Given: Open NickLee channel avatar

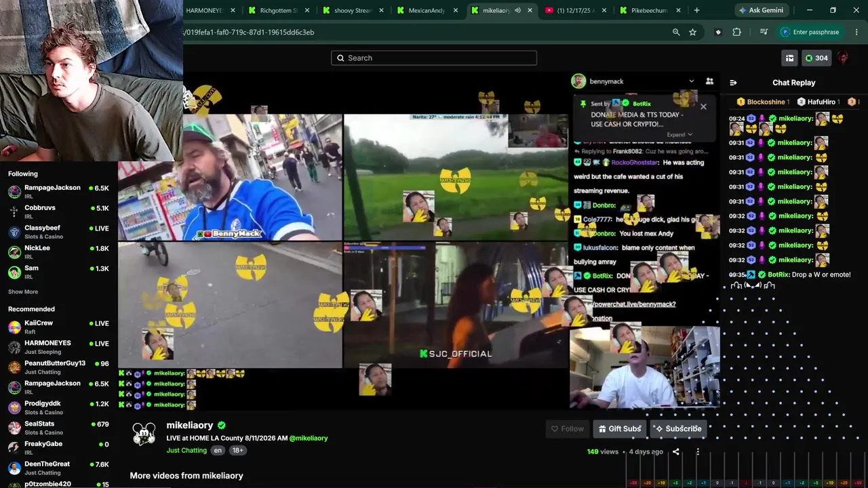Looking at the screenshot, I should coord(14,252).
